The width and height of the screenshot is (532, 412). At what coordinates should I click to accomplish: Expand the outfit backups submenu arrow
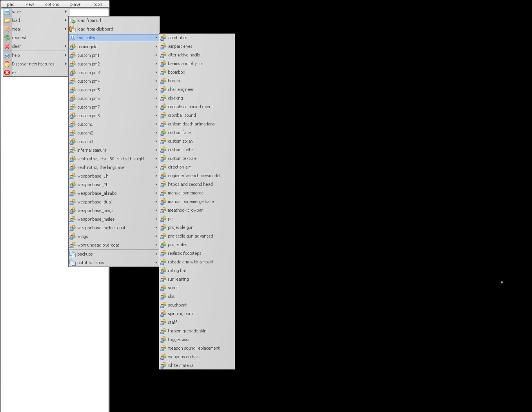click(156, 263)
